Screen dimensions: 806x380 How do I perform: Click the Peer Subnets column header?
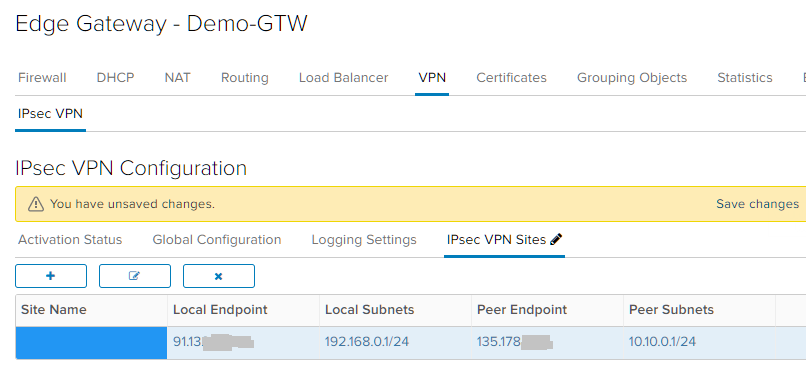click(671, 310)
